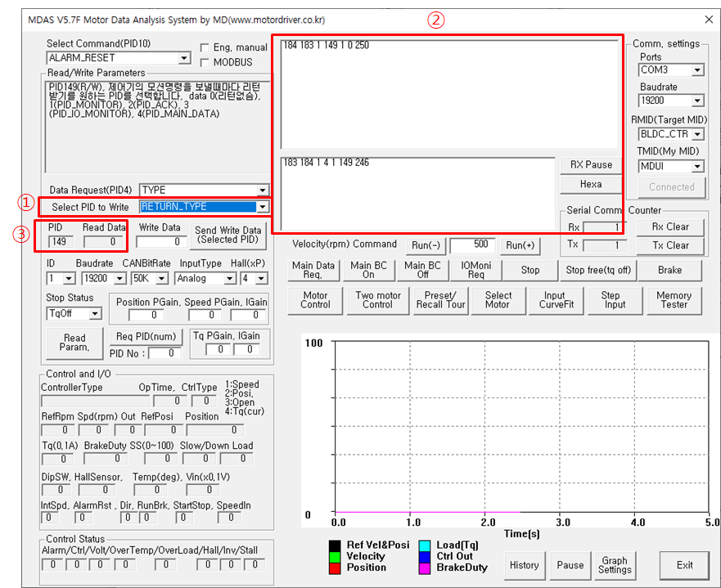
Task: Click the Run(+) button
Action: (x=520, y=246)
